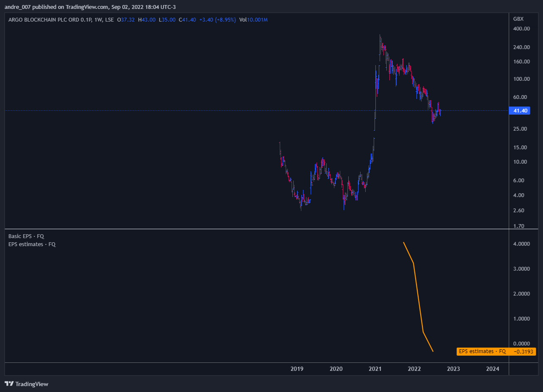Click the 15.00 price axis label
Screen dimensions: 543x392
(520, 148)
